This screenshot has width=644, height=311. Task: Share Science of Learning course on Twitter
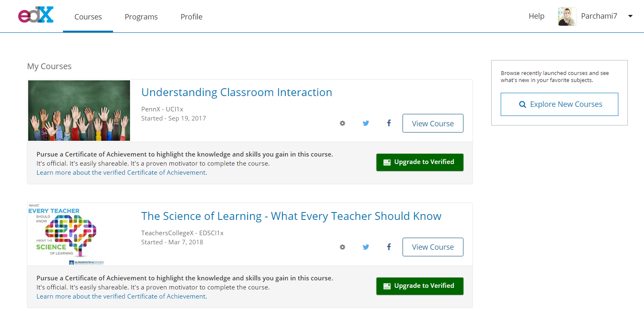[366, 247]
